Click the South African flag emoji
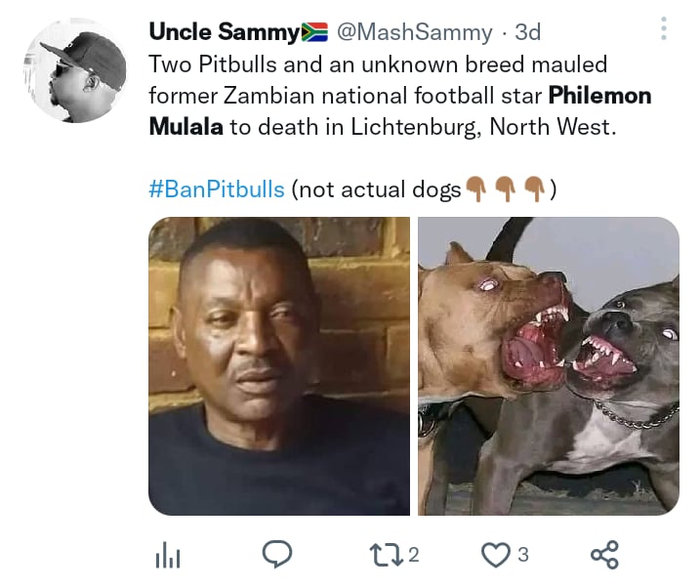 coord(314,32)
